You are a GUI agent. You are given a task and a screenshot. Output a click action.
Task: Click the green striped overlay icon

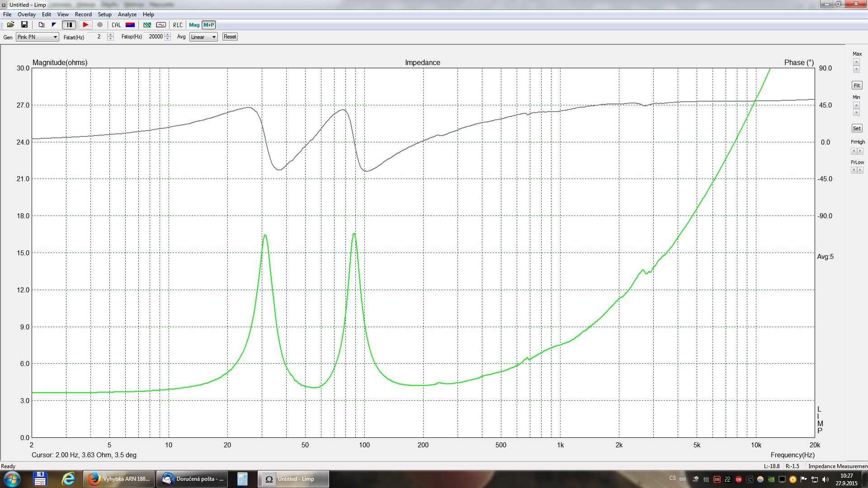point(147,25)
